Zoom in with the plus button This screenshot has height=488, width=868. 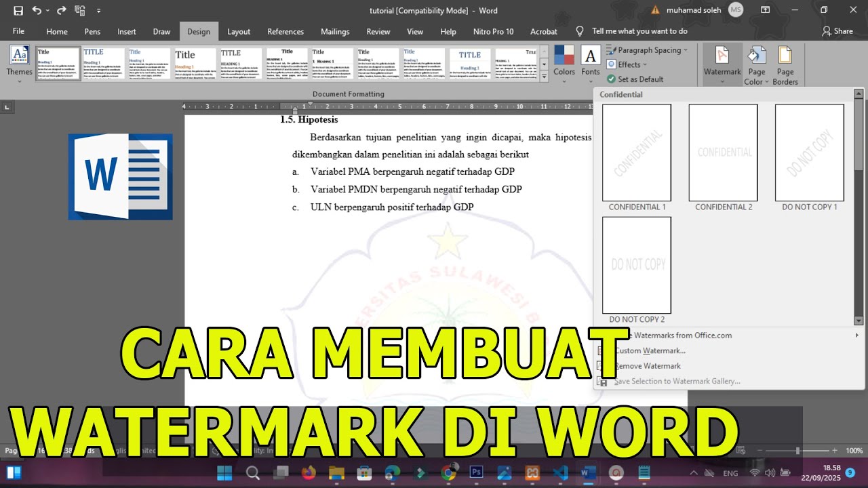(x=835, y=451)
